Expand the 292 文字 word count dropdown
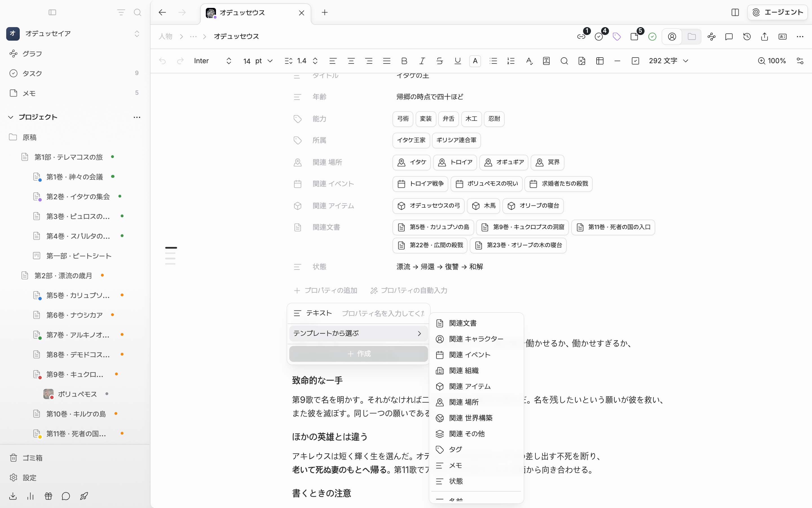The height and width of the screenshot is (508, 812). [668, 61]
